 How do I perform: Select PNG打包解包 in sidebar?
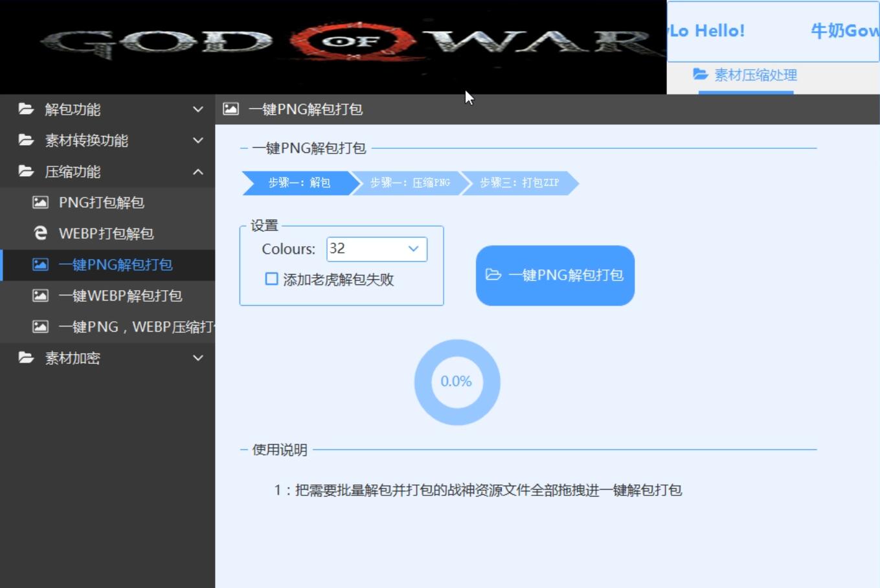coord(107,203)
